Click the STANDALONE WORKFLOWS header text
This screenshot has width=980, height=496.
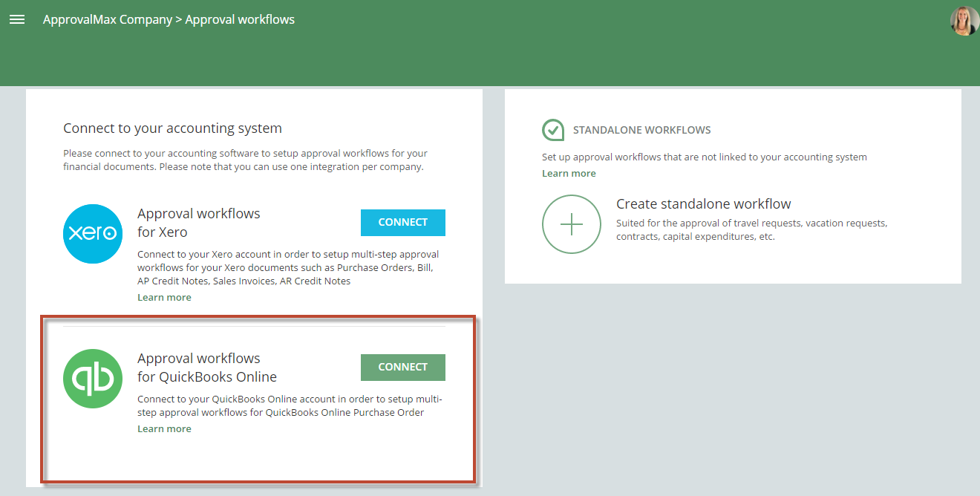coord(642,130)
